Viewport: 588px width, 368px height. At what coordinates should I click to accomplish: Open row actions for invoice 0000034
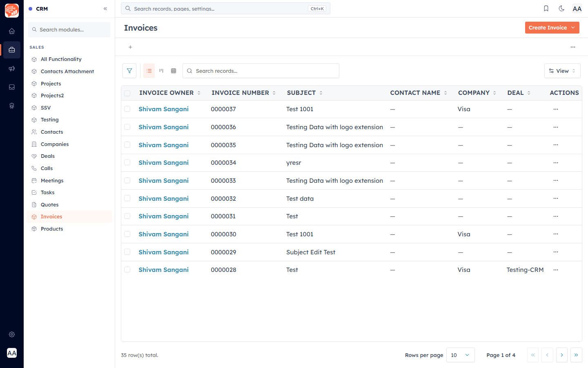pyautogui.click(x=556, y=163)
